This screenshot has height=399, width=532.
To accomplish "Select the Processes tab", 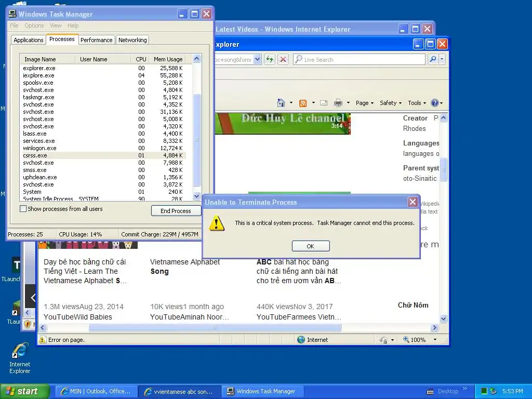I will tap(62, 39).
